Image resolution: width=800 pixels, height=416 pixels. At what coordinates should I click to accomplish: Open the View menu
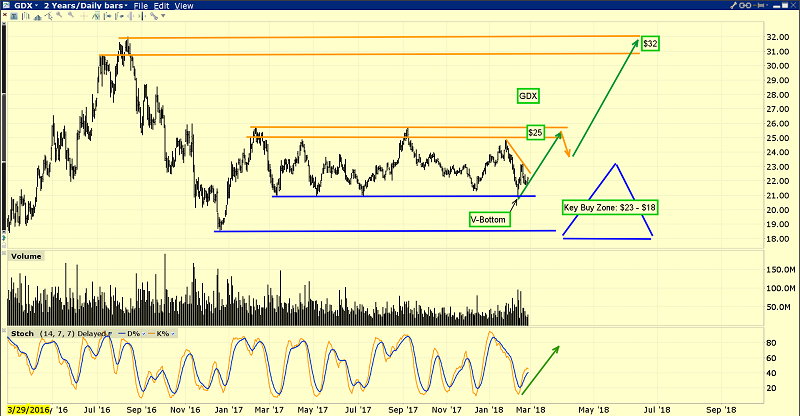184,6
